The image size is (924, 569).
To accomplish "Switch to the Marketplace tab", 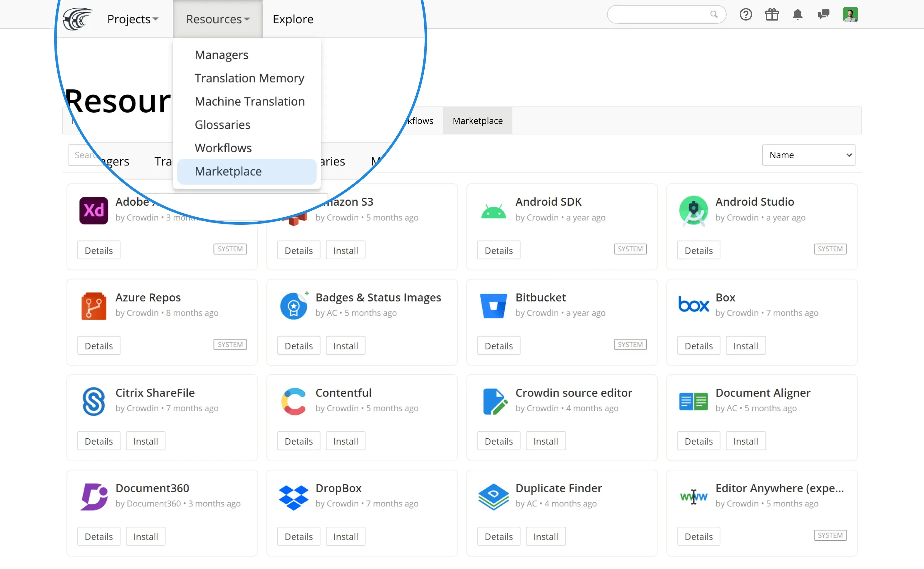I will [478, 120].
